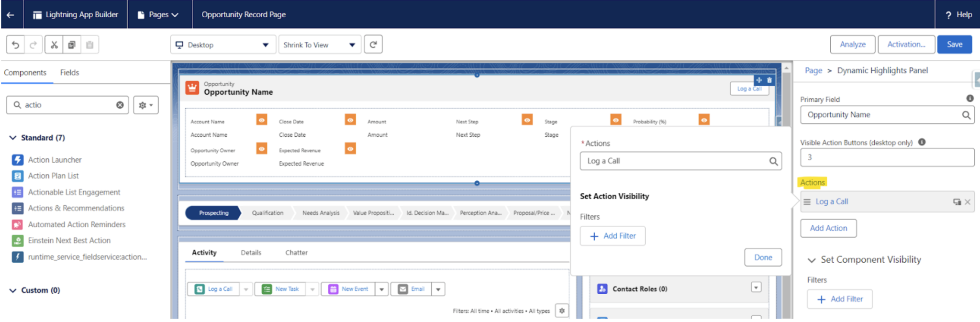
Task: Clear the component search field
Action: 120,105
